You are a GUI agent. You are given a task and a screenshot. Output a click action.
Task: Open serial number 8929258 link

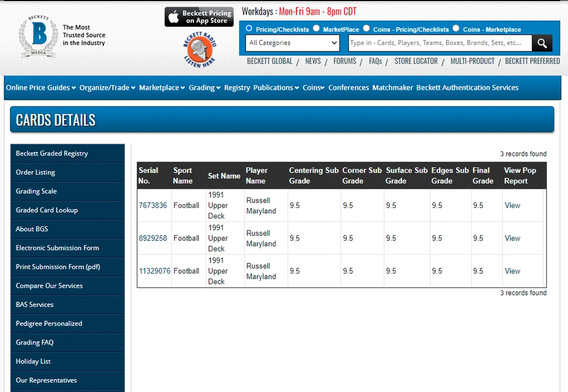[x=153, y=238]
